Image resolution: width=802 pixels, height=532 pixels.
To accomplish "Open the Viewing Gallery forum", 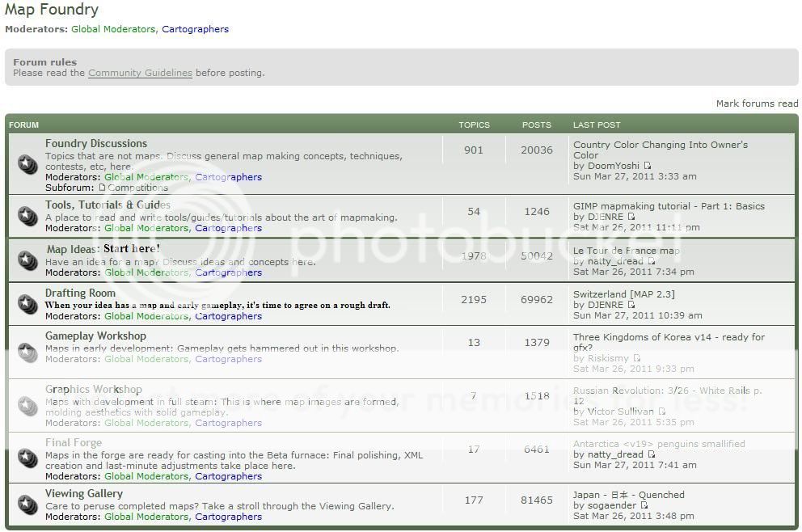I will click(x=84, y=494).
